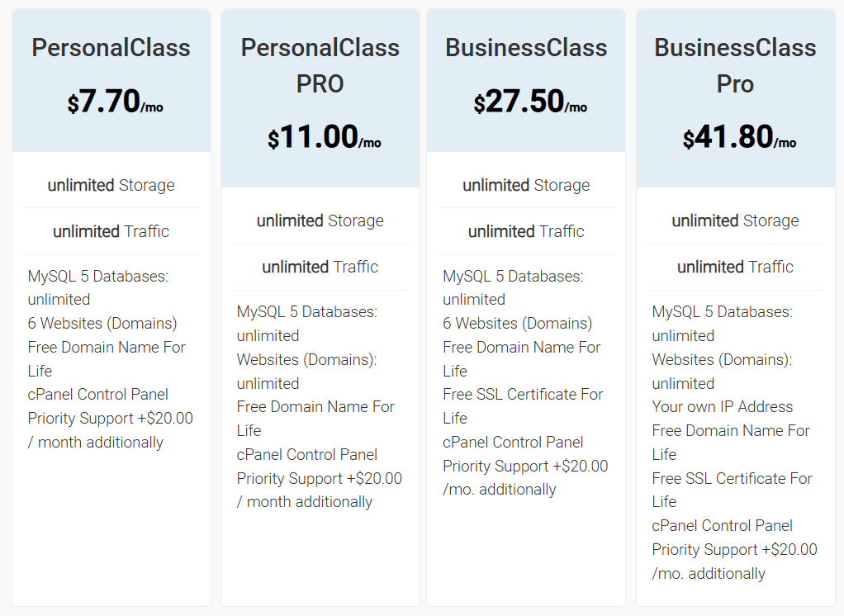Choose the BusinessClass Pro plan heading
This screenshot has height=616, width=844.
pyautogui.click(x=735, y=65)
